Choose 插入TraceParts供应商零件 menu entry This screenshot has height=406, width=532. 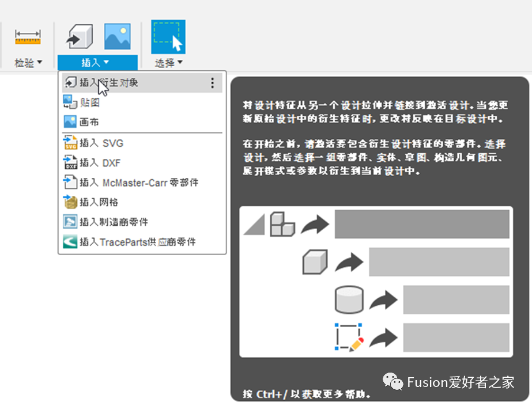pos(142,242)
